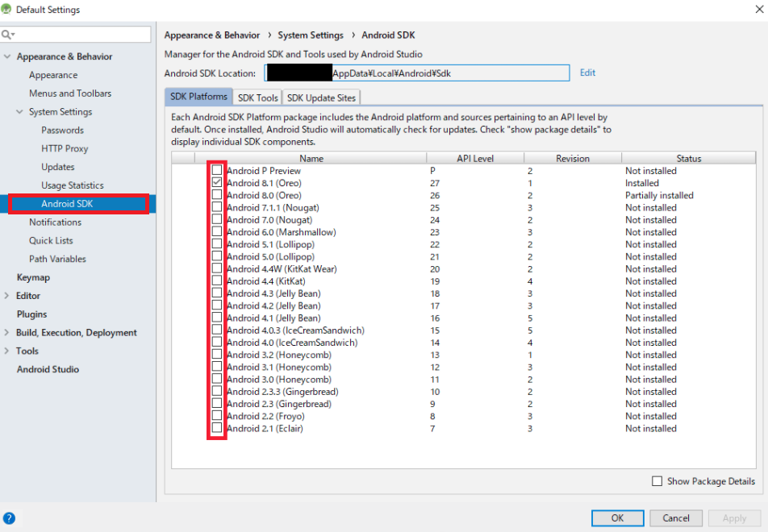The width and height of the screenshot is (768, 532).
Task: Select Menus and Toolbars settings
Action: [x=70, y=93]
